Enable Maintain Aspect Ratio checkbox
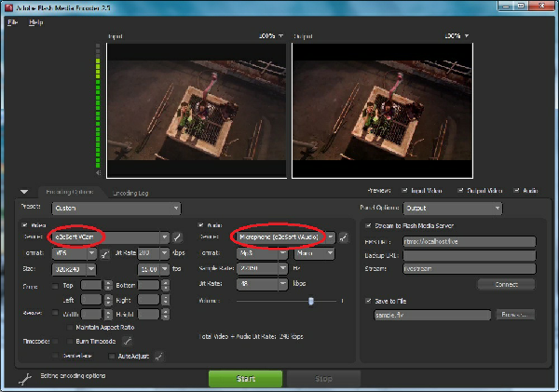This screenshot has width=559, height=392. click(70, 327)
